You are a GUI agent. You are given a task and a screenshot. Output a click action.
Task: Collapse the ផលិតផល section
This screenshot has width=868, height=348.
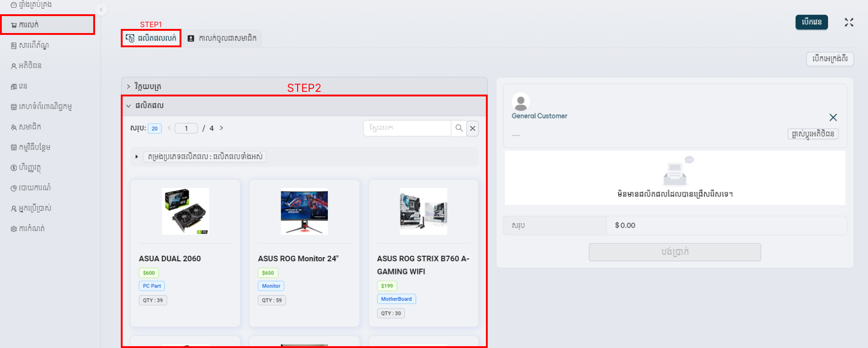click(x=129, y=106)
